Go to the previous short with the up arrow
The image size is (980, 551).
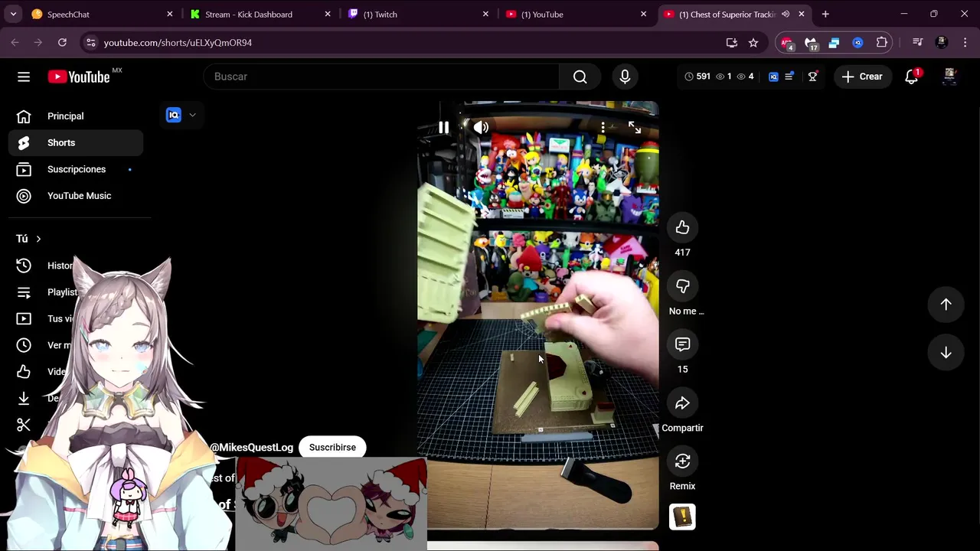[946, 304]
